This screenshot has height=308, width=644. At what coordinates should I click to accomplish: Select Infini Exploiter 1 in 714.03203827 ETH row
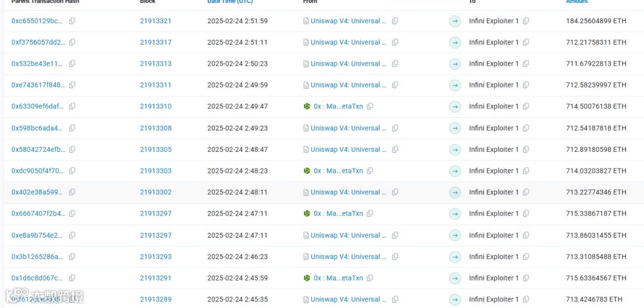494,170
